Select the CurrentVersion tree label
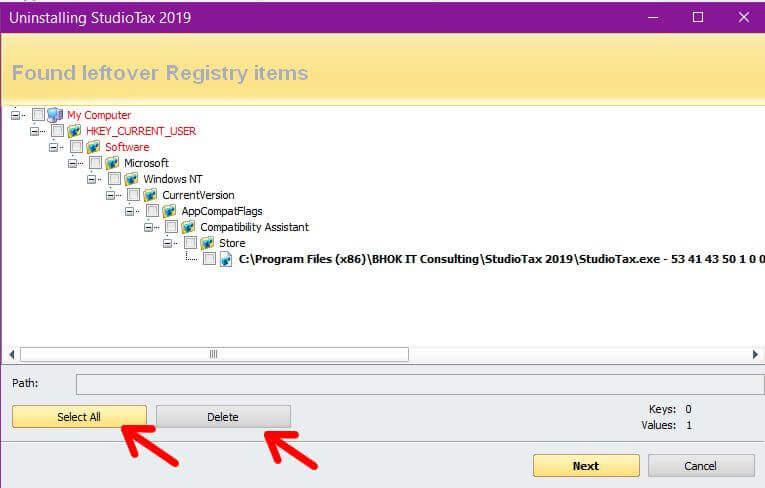Image resolution: width=765 pixels, height=488 pixels. pyautogui.click(x=199, y=195)
